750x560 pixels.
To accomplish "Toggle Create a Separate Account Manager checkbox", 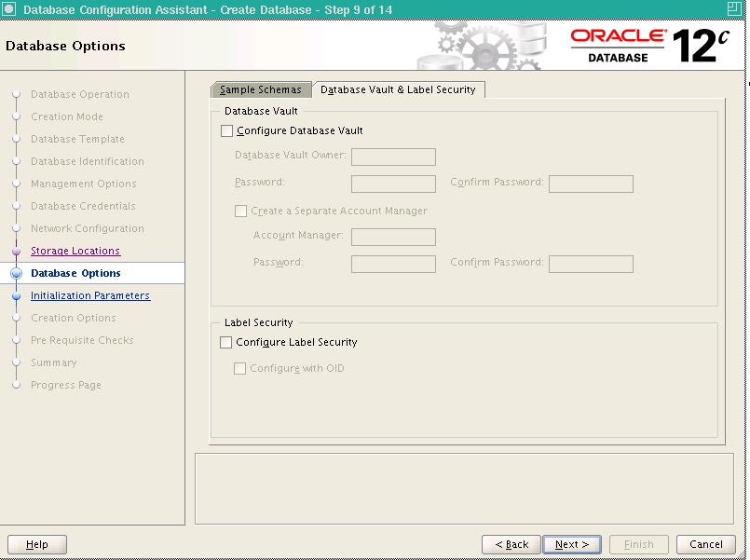I will click(x=240, y=212).
